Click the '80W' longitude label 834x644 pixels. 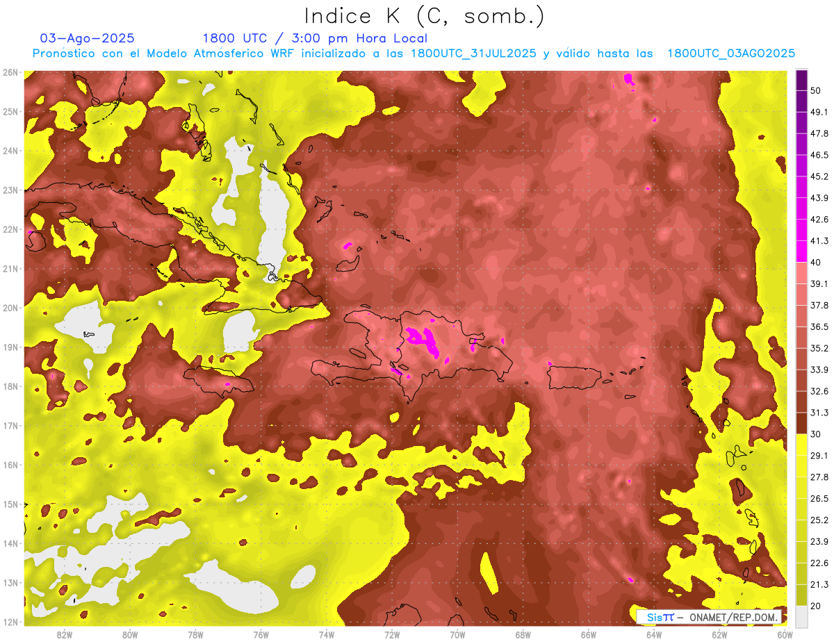coord(130,635)
